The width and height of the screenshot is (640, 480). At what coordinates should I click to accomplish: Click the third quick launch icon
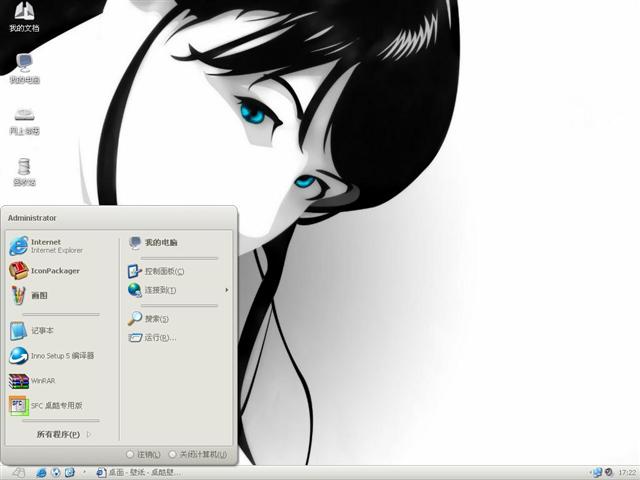coord(70,473)
